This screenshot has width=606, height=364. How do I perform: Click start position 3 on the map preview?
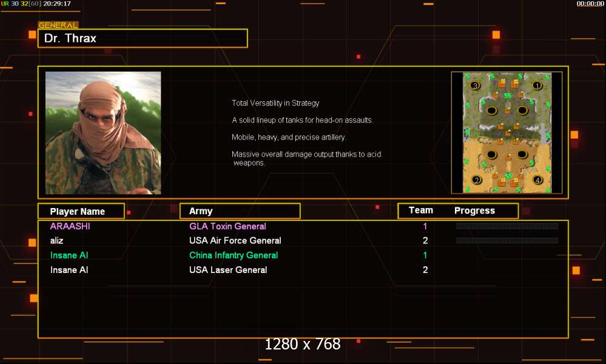point(475,86)
